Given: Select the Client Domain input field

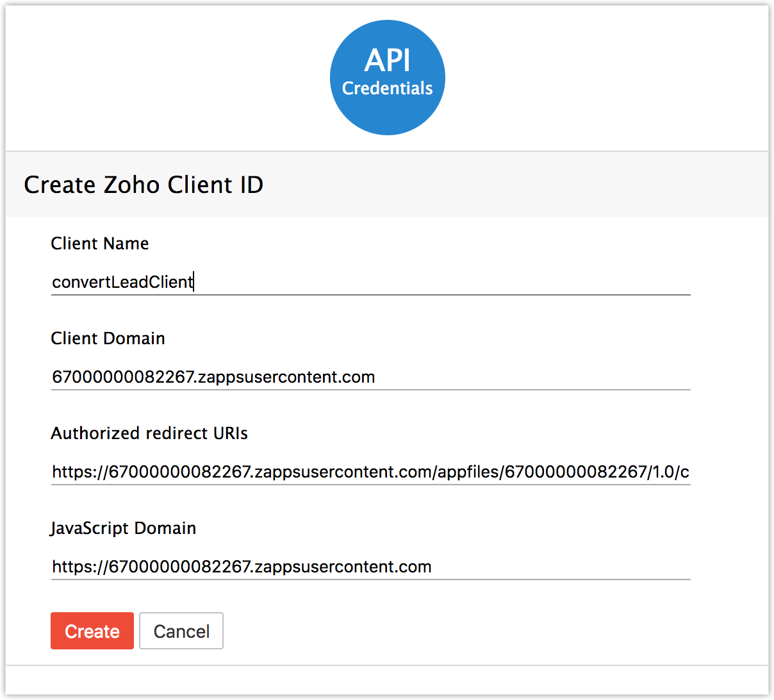Looking at the screenshot, I should [370, 377].
